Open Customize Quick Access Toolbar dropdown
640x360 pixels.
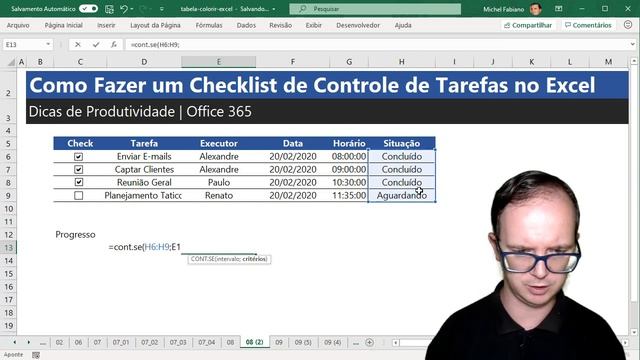(x=162, y=9)
